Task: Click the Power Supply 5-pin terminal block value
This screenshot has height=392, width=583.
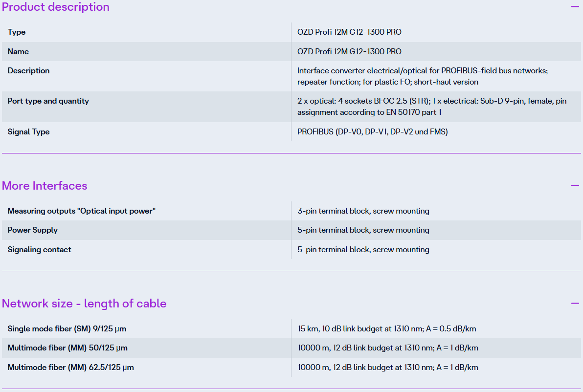Action: [x=363, y=230]
